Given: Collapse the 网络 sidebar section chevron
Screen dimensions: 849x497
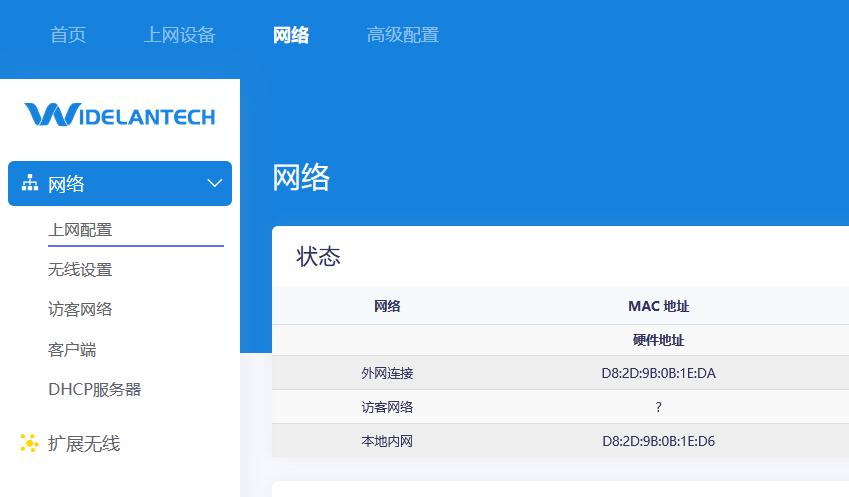Looking at the screenshot, I should (214, 184).
